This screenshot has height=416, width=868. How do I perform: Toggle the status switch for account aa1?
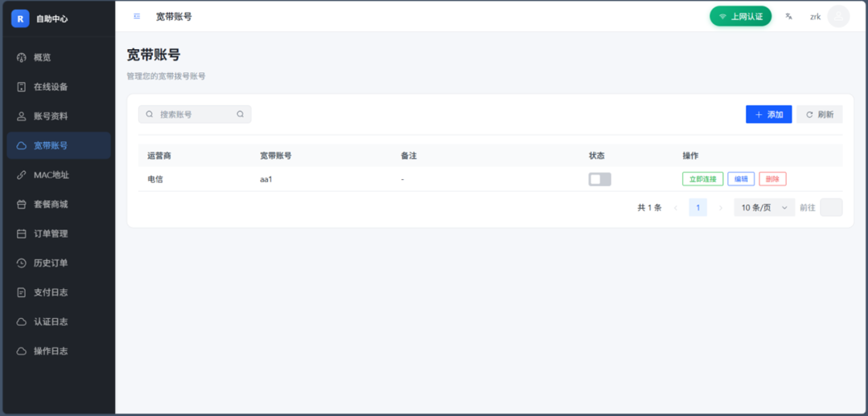click(600, 179)
